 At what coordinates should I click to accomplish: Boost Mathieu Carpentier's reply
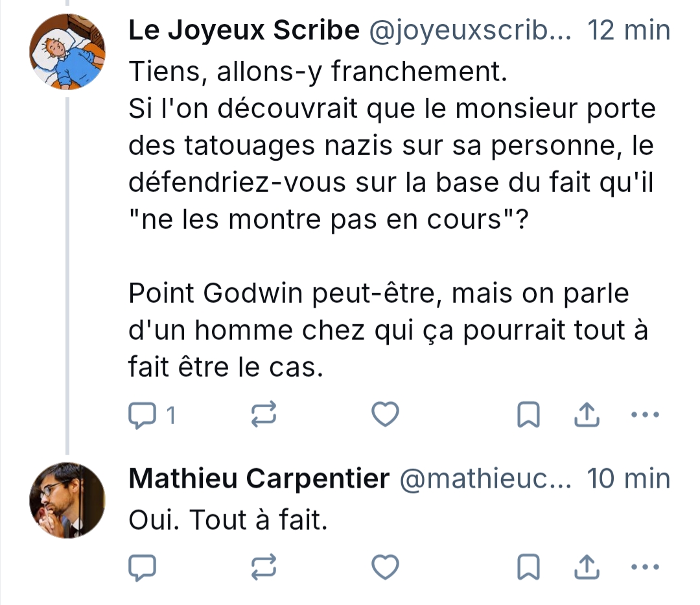[x=264, y=567]
